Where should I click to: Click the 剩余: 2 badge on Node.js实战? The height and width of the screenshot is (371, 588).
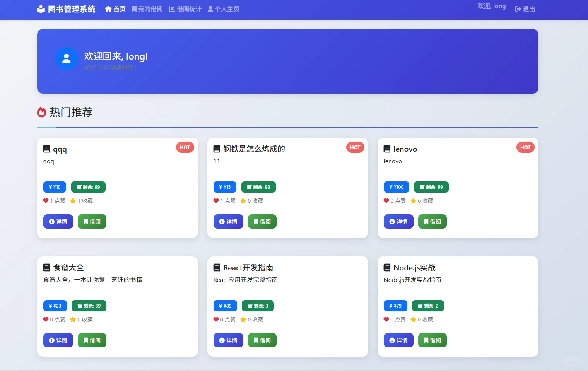(428, 306)
